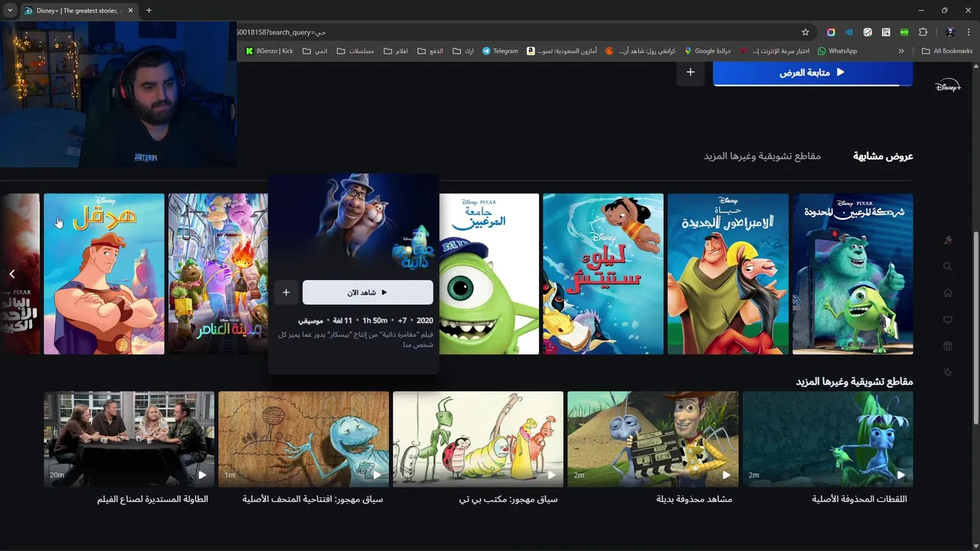Open the شركة المرعبين المحدودة poster
The width and height of the screenshot is (980, 551).
(853, 274)
